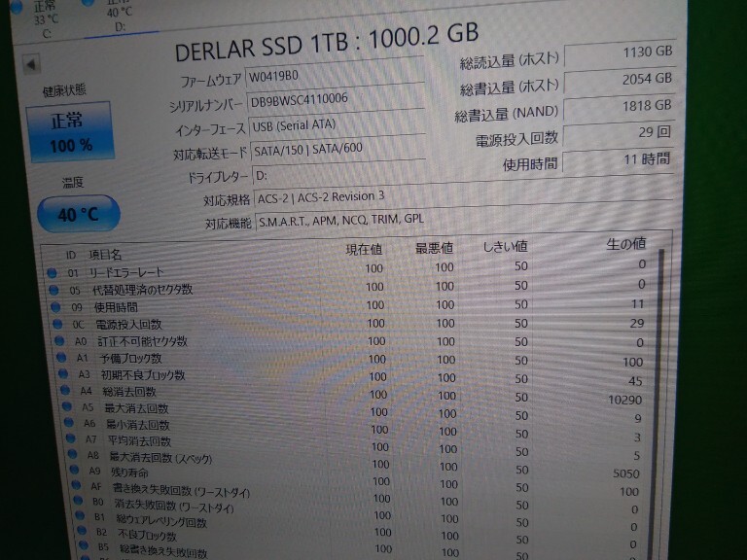Click the status dot of row A4 総消去回数
747x560 pixels.
(x=65, y=391)
